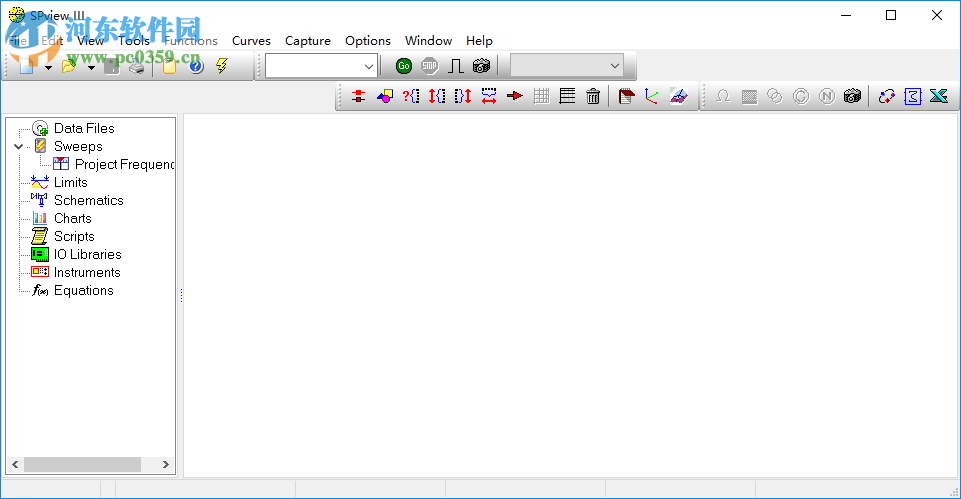Open the Help menu
961x499 pixels.
click(479, 40)
